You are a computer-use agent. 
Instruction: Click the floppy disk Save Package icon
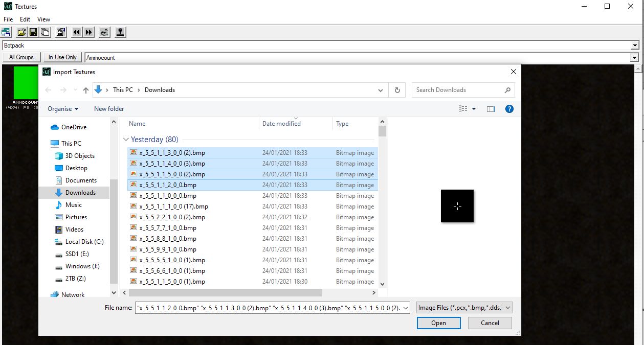pyautogui.click(x=33, y=32)
